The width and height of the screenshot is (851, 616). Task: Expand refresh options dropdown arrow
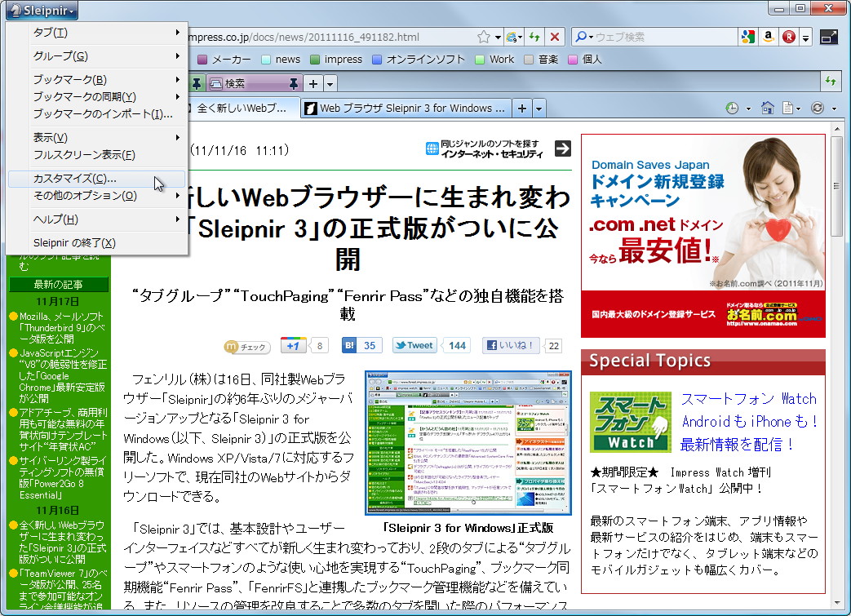click(x=834, y=109)
